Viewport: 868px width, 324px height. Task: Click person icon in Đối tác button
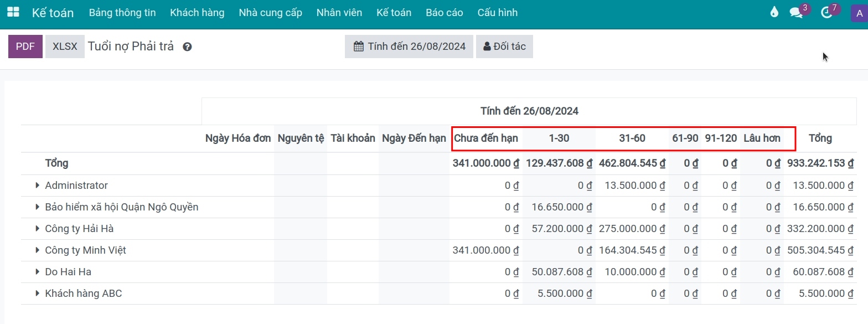point(487,47)
